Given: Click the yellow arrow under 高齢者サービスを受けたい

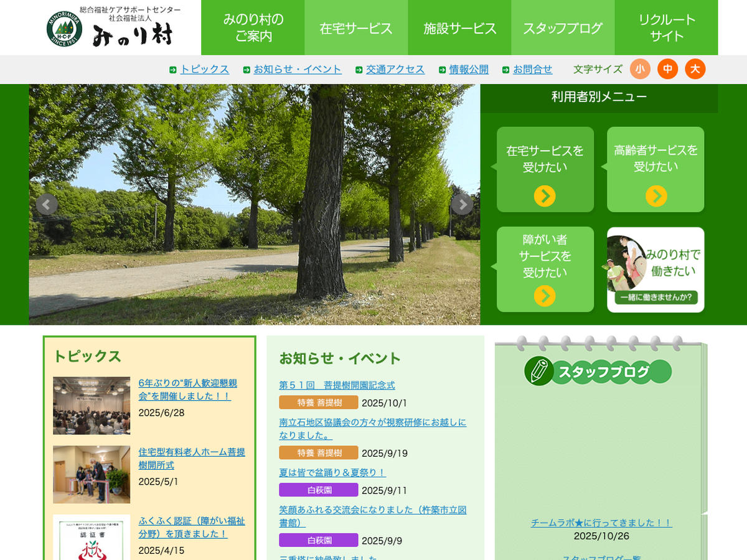Looking at the screenshot, I should coord(655,196).
